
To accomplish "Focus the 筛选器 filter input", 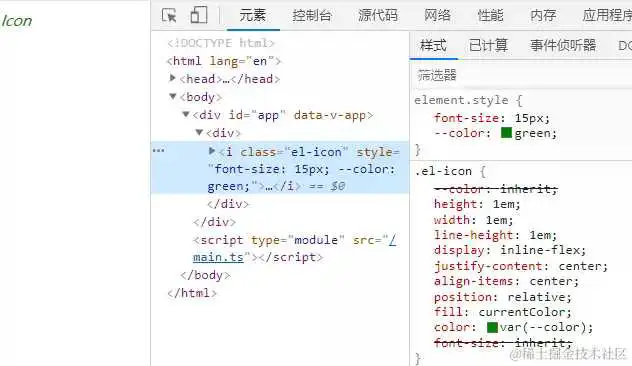I will (522, 75).
